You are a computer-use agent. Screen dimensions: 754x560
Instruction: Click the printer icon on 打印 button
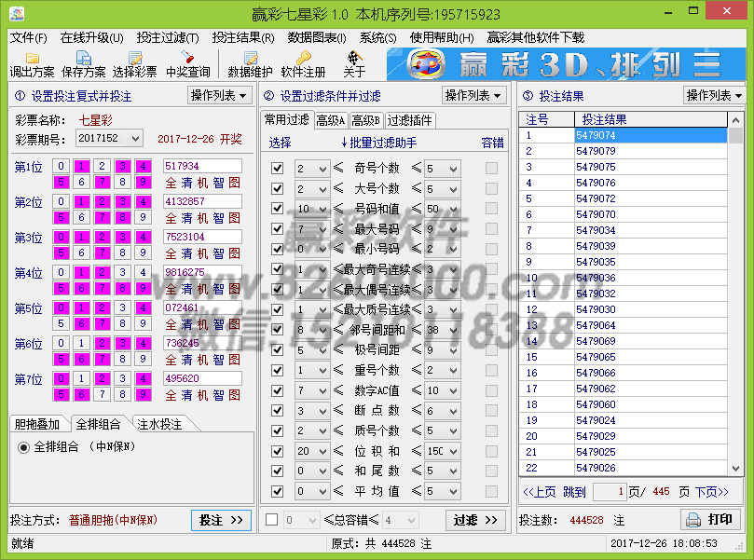(x=693, y=520)
